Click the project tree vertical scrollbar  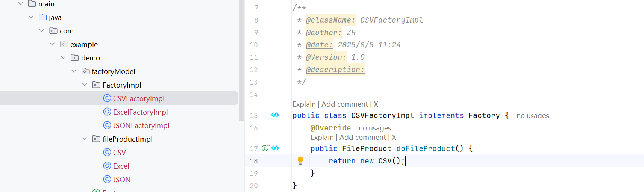241,60
